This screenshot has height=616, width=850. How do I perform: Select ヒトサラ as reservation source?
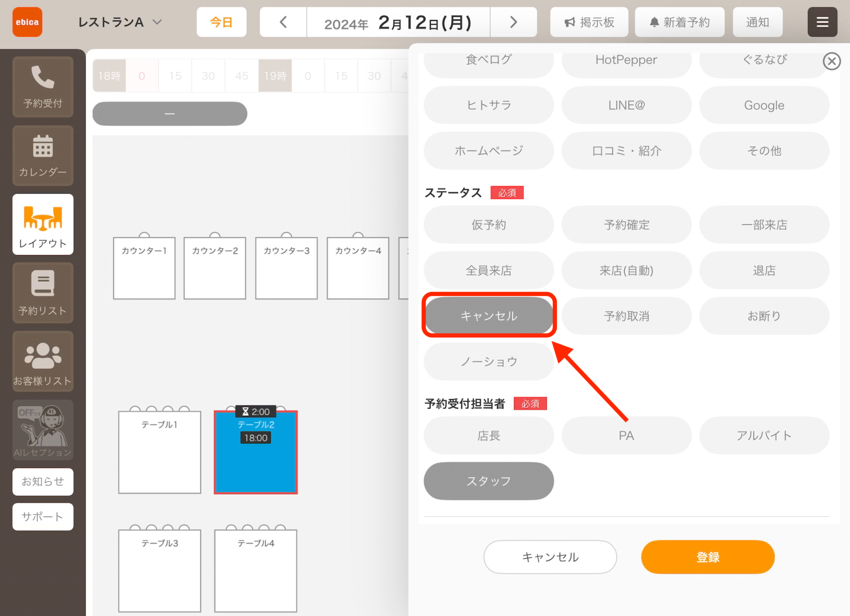point(489,105)
